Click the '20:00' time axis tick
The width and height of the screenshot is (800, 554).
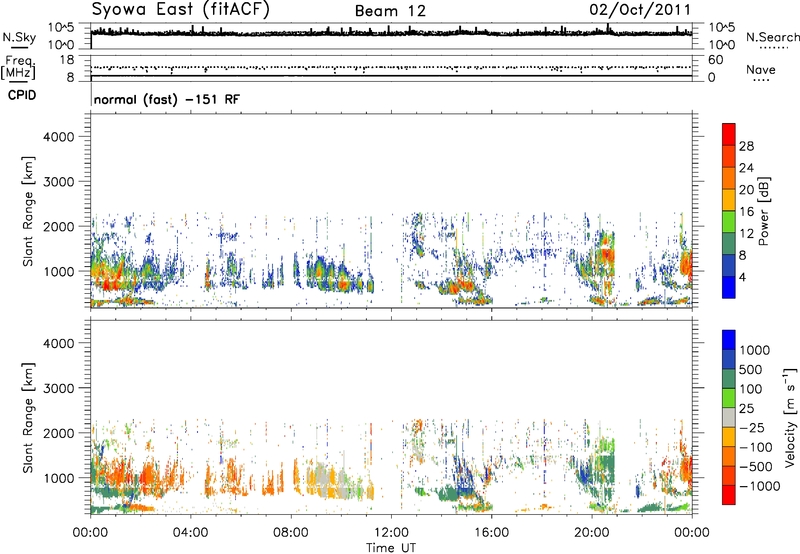pos(592,533)
